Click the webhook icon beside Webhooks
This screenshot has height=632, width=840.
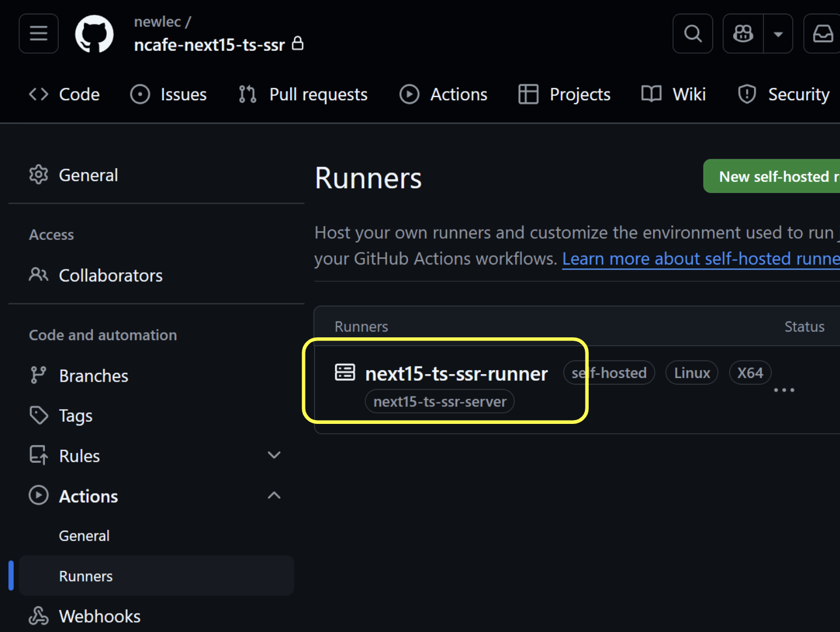coord(38,616)
